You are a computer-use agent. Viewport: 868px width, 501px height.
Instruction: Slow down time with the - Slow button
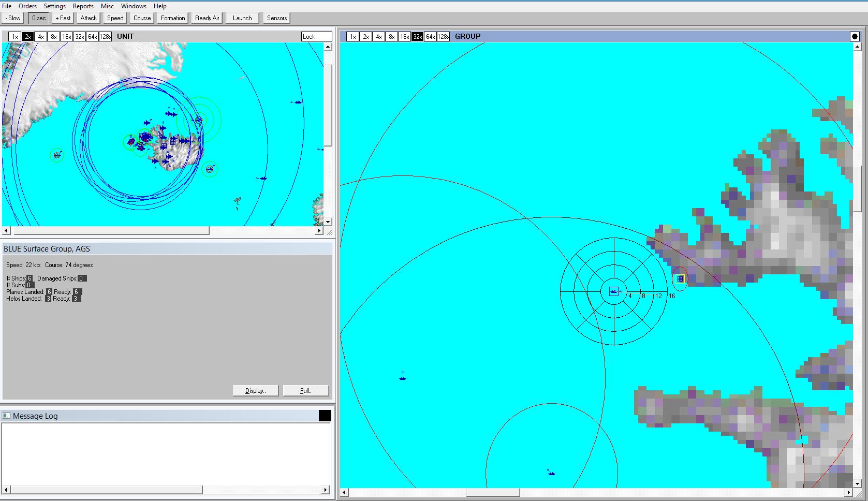coord(13,18)
